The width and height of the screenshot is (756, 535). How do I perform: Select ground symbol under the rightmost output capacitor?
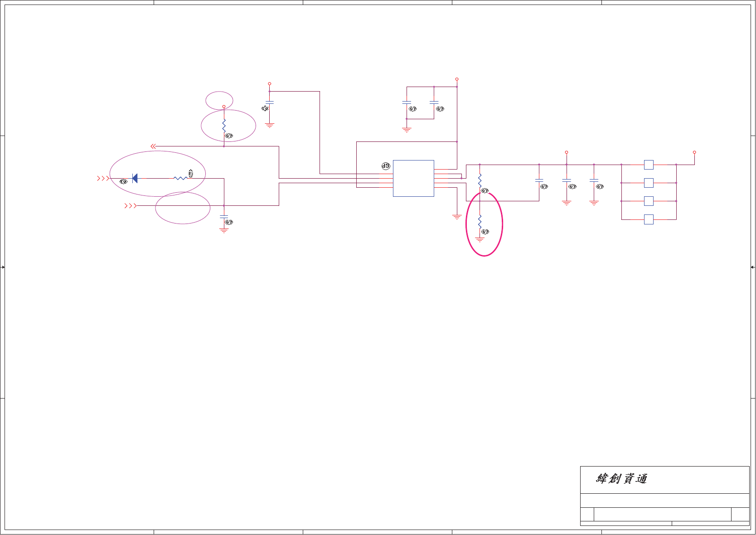[594, 203]
